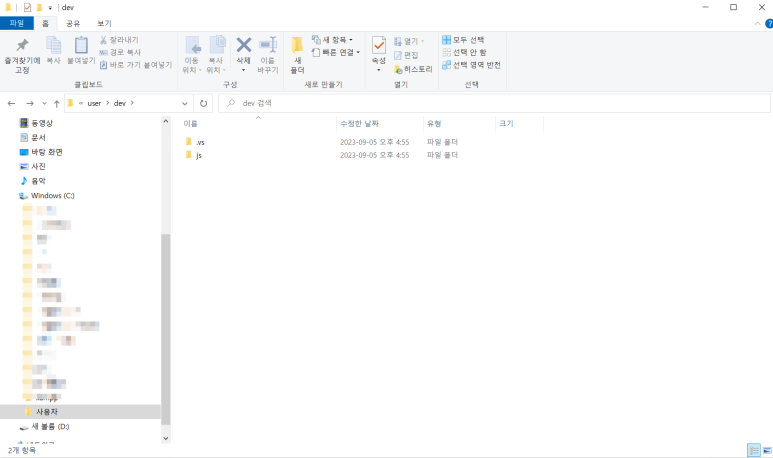
Task: Open the 새 항목 dropdown
Action: pyautogui.click(x=332, y=39)
